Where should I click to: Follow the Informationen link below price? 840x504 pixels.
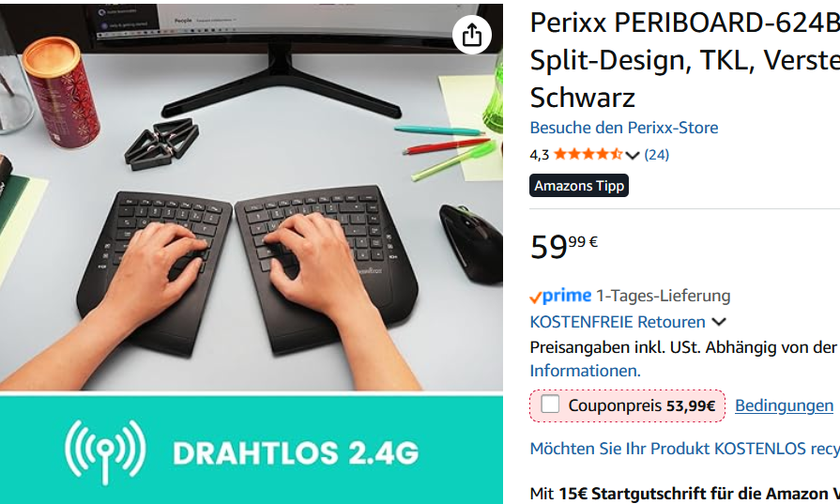(x=585, y=371)
